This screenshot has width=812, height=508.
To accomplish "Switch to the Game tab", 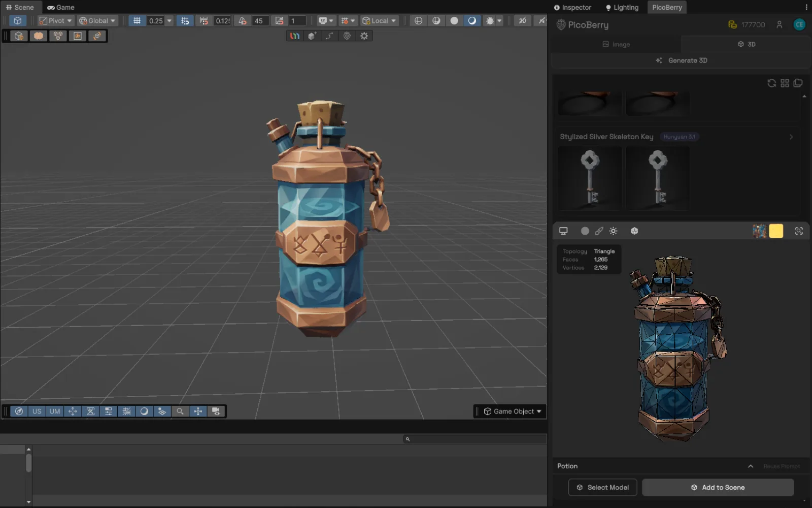I will tap(61, 8).
